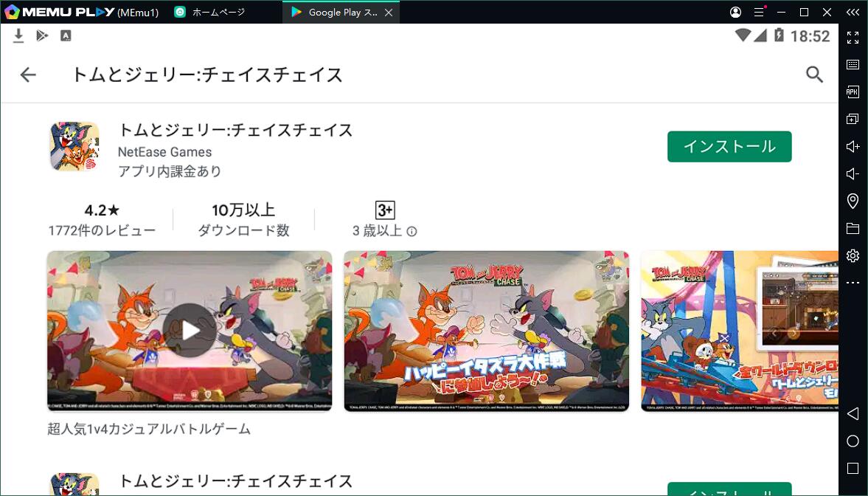Decrease emulator volume

(x=853, y=173)
